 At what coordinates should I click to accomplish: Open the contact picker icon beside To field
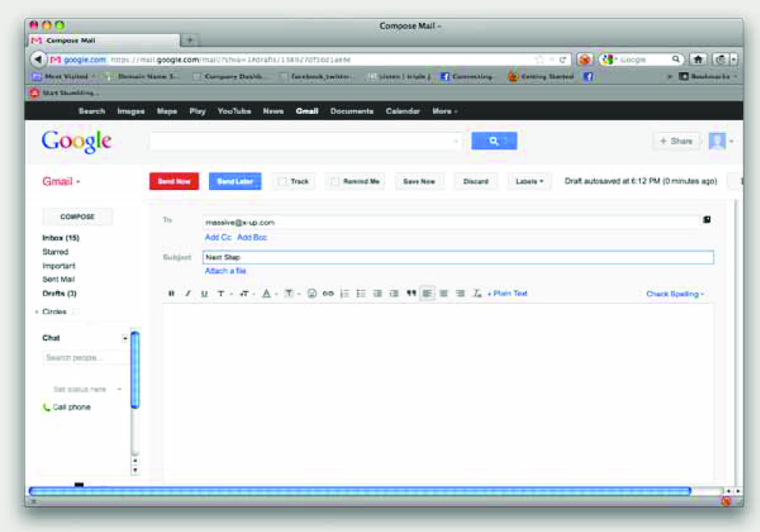coord(707,220)
